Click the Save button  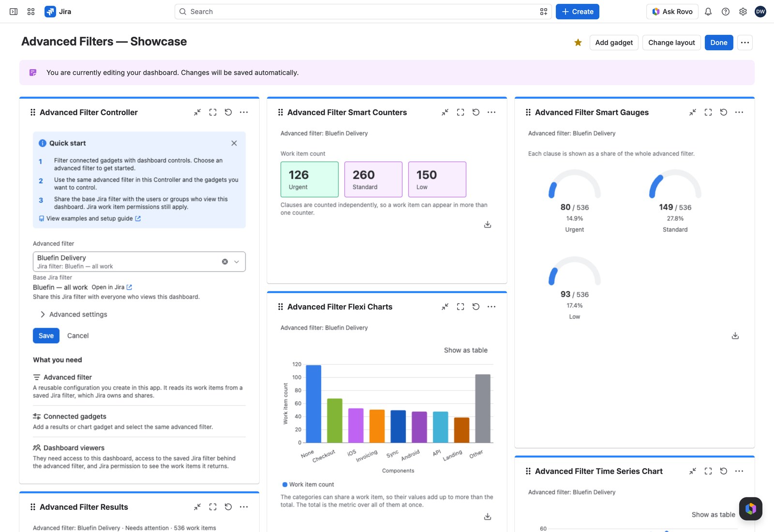click(46, 336)
